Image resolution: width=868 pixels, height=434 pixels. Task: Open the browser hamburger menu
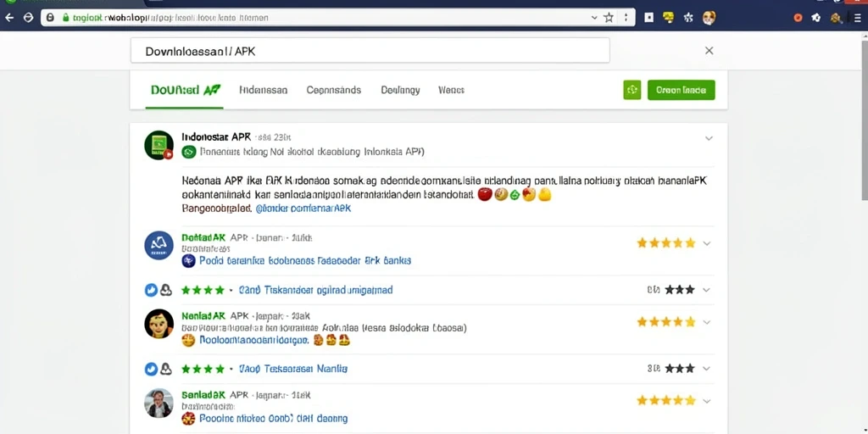click(858, 18)
